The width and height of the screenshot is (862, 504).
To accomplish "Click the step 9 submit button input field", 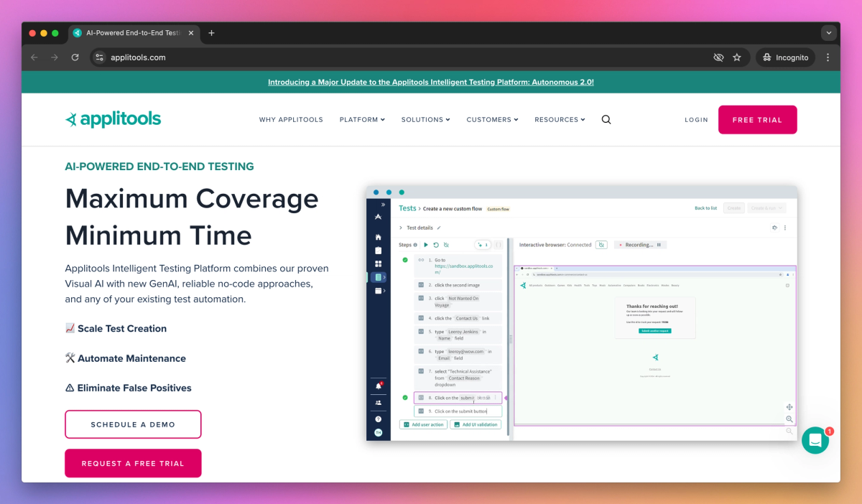I will pos(458,411).
